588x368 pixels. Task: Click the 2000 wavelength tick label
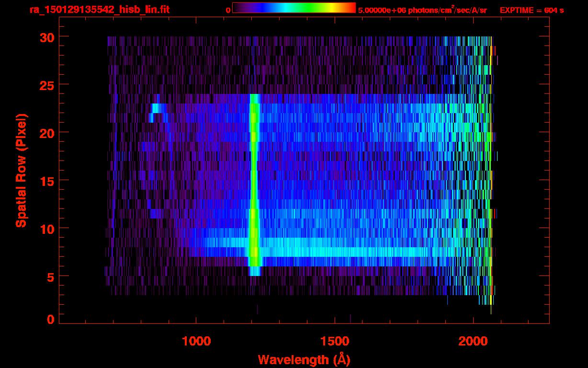tap(473, 342)
